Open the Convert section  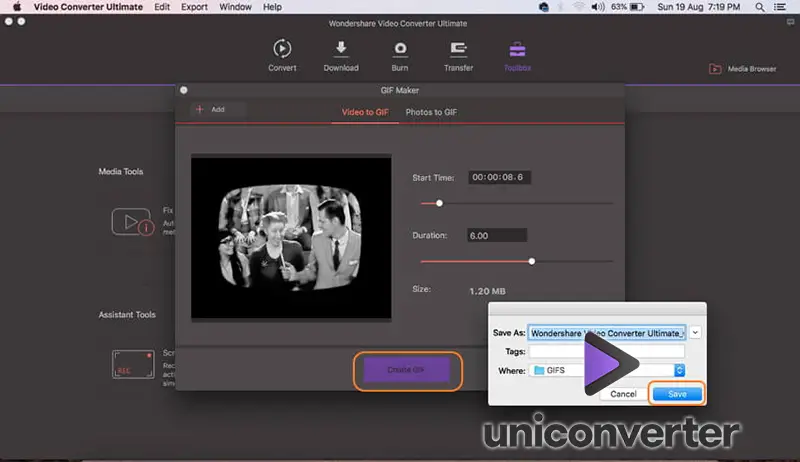point(282,55)
